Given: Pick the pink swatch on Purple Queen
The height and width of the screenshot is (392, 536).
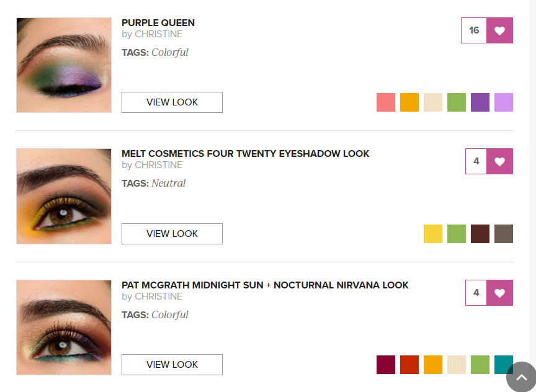Looking at the screenshot, I should [386, 102].
